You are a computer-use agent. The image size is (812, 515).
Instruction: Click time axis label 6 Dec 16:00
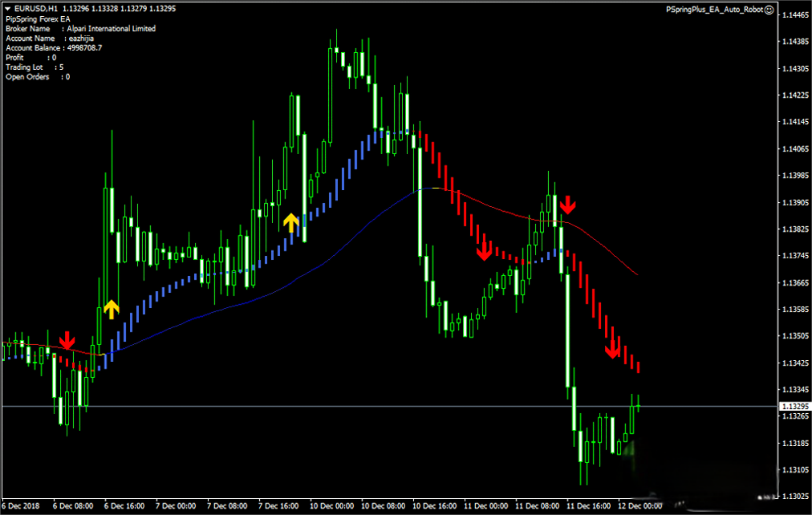tap(124, 505)
